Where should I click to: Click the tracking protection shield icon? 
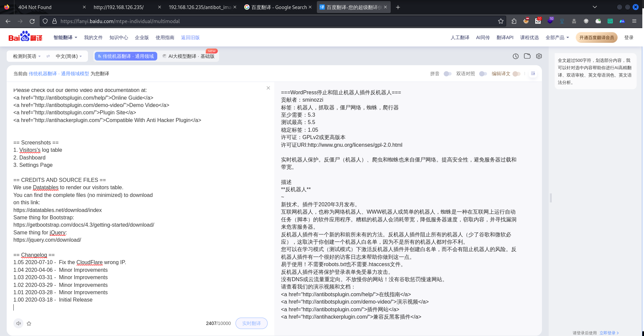coord(45,21)
